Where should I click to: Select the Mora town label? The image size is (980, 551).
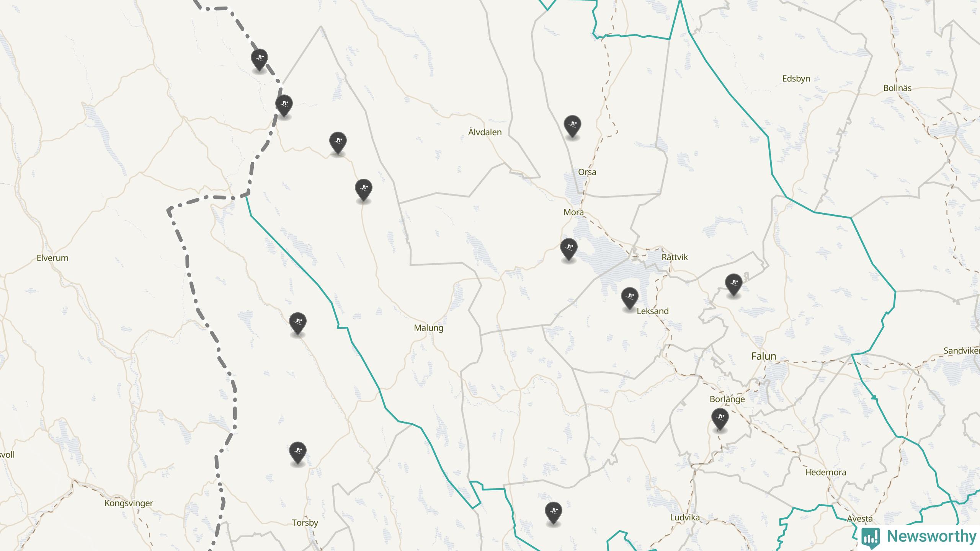click(x=573, y=212)
